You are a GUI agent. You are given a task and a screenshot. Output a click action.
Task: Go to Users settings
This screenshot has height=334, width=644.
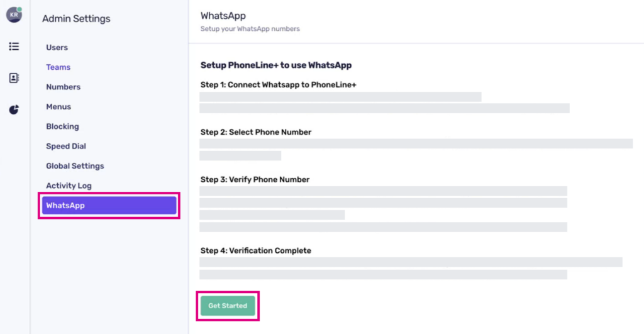point(57,48)
